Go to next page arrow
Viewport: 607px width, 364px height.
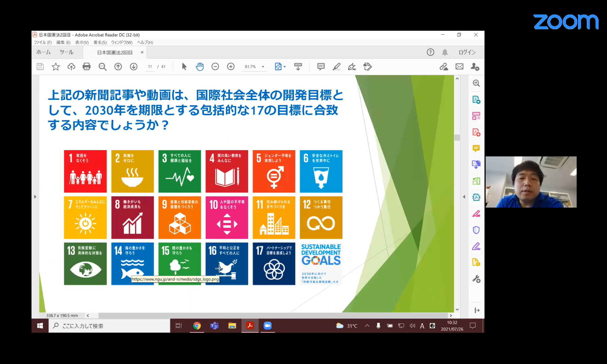[134, 67]
